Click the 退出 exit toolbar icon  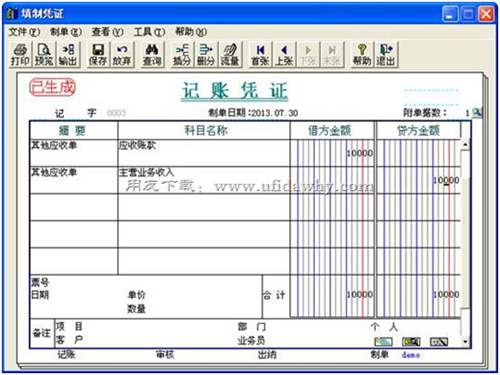(x=386, y=55)
